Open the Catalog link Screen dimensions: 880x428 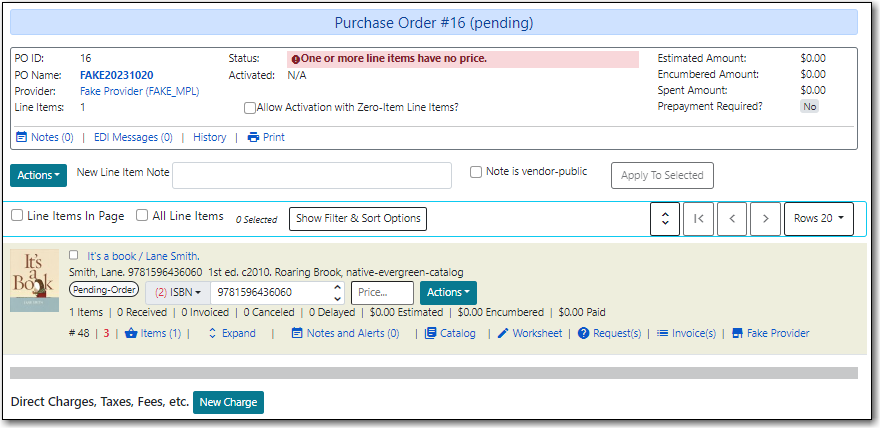click(x=450, y=333)
